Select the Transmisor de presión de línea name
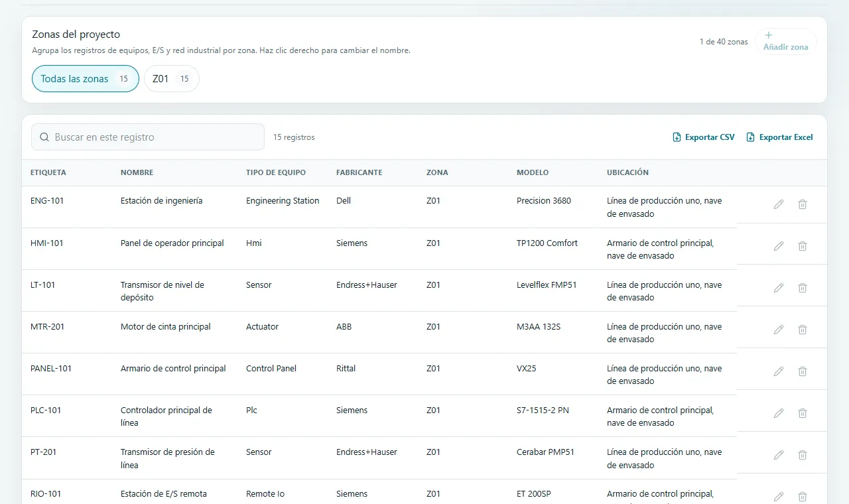 tap(168, 458)
